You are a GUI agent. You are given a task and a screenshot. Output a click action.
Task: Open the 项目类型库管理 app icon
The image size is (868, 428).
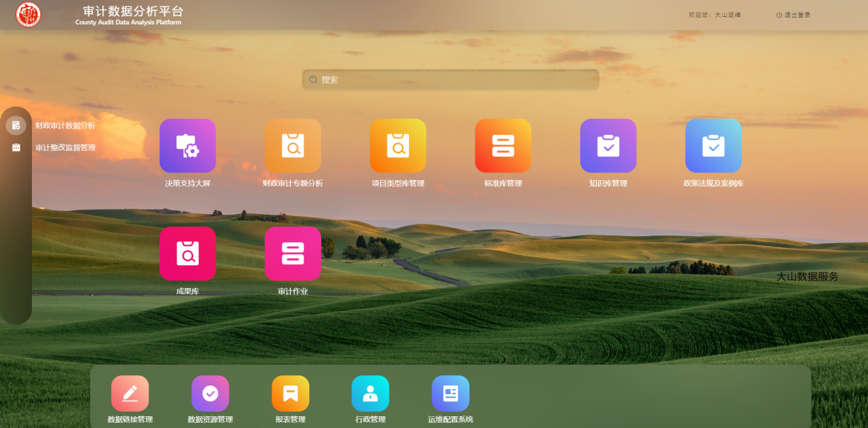coord(398,146)
